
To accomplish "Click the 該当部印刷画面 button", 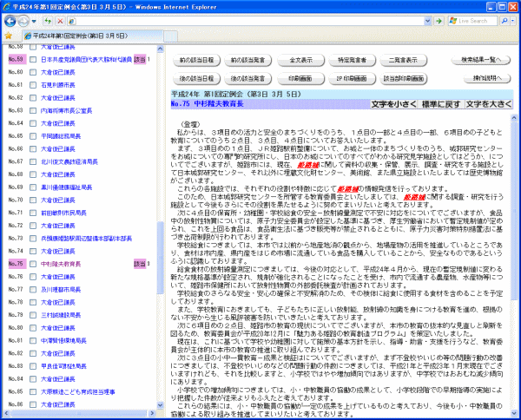I will 403,79.
